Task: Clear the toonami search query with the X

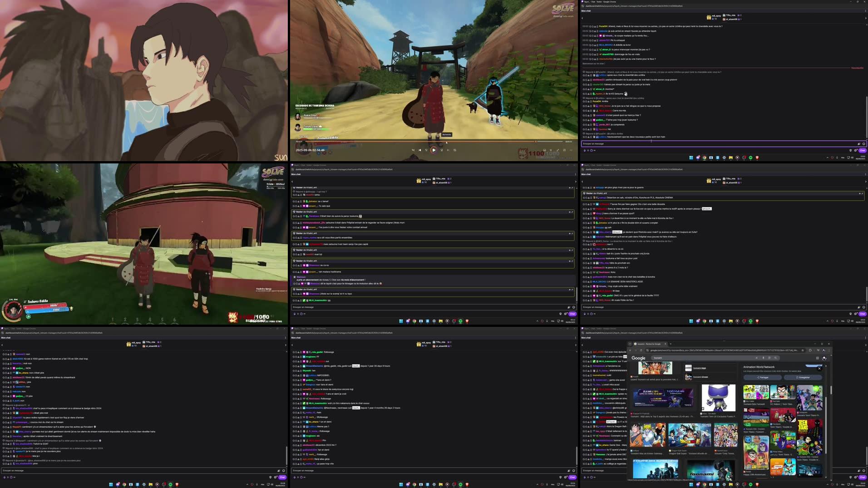Action: pos(757,358)
